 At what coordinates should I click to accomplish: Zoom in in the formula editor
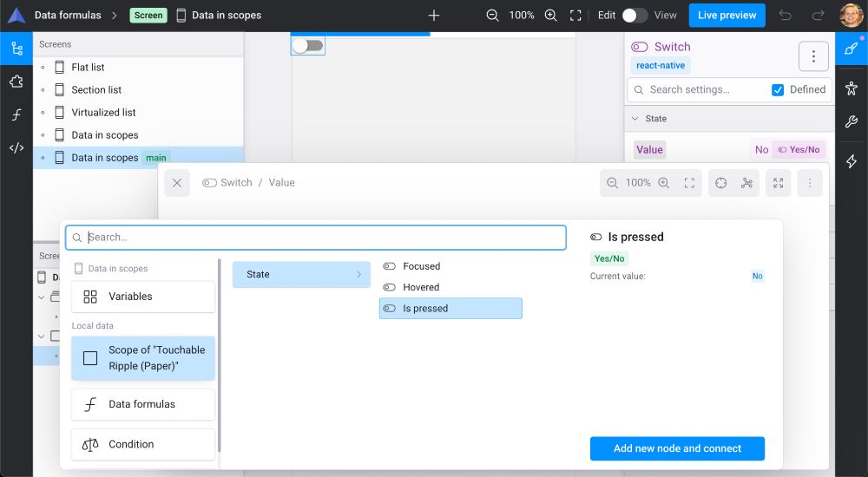tap(664, 183)
